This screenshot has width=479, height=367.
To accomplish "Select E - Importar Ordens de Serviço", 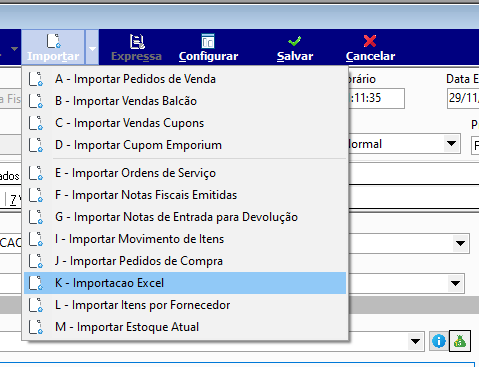I will [185, 173].
